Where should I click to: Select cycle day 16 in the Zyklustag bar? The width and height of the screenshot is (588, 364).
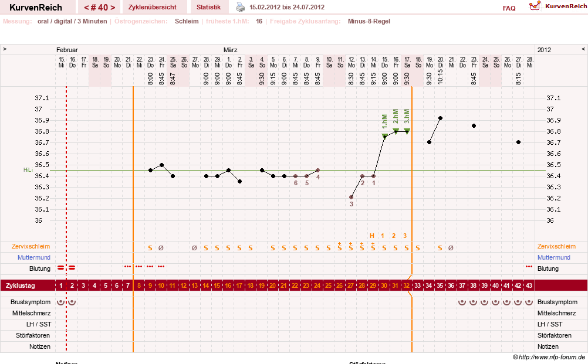[228, 285]
